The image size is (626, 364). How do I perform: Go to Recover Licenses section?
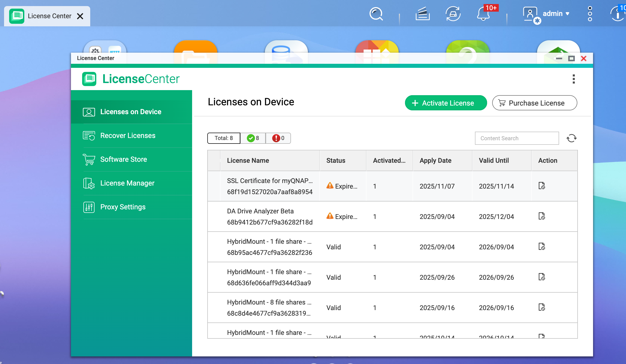pos(128,136)
